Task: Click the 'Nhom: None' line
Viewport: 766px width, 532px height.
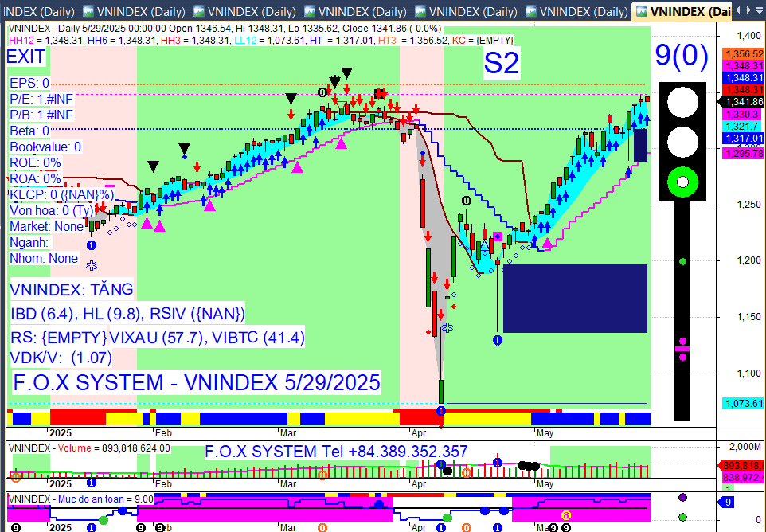Action: point(44,258)
